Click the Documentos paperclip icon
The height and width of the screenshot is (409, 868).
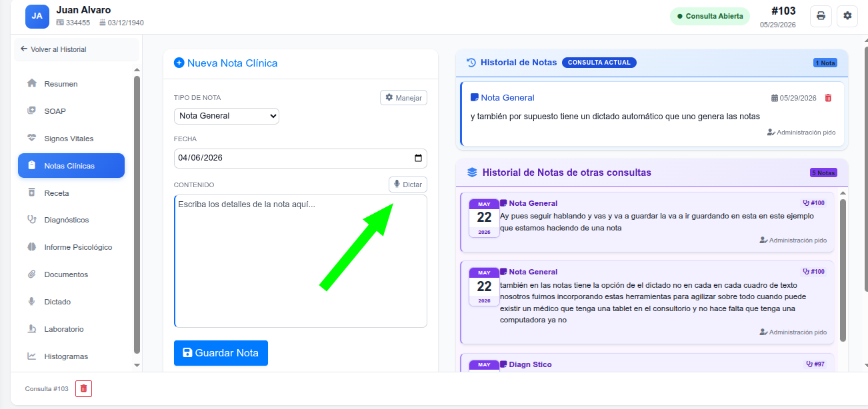(31, 274)
